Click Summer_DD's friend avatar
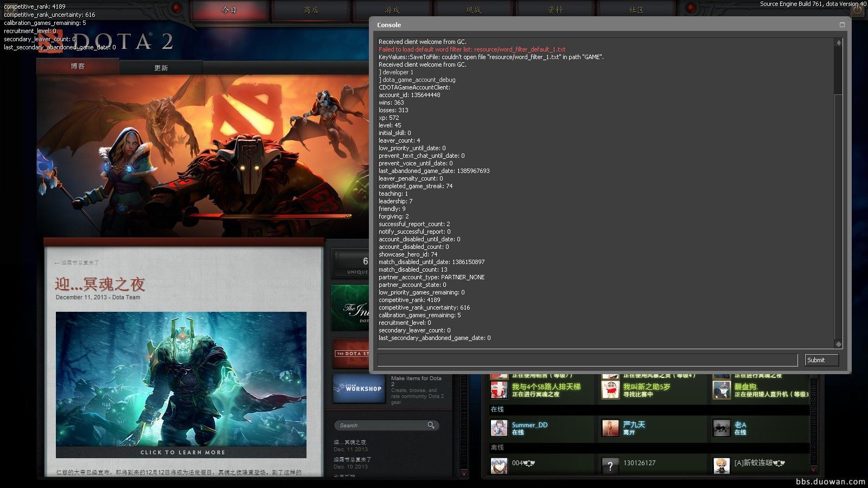 pyautogui.click(x=499, y=428)
